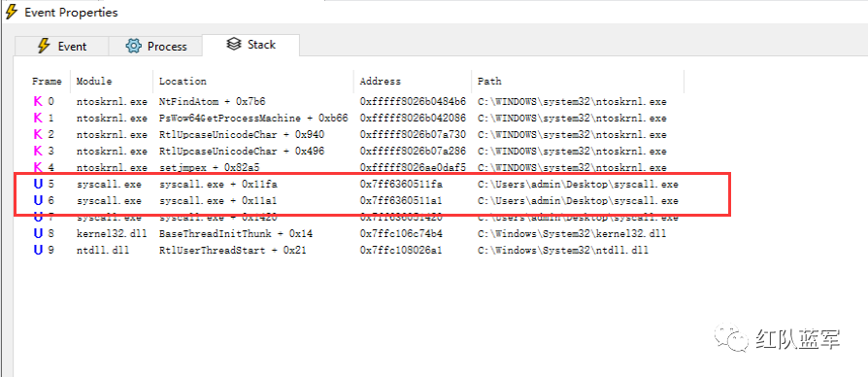
Task: Click the U icon for the RtlUserThreadStart frame
Action: [x=38, y=251]
